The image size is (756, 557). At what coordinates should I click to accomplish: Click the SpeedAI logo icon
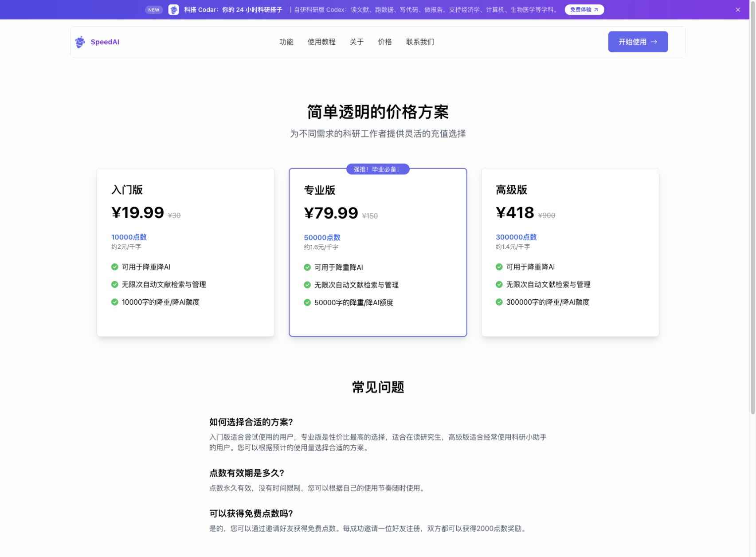point(80,42)
